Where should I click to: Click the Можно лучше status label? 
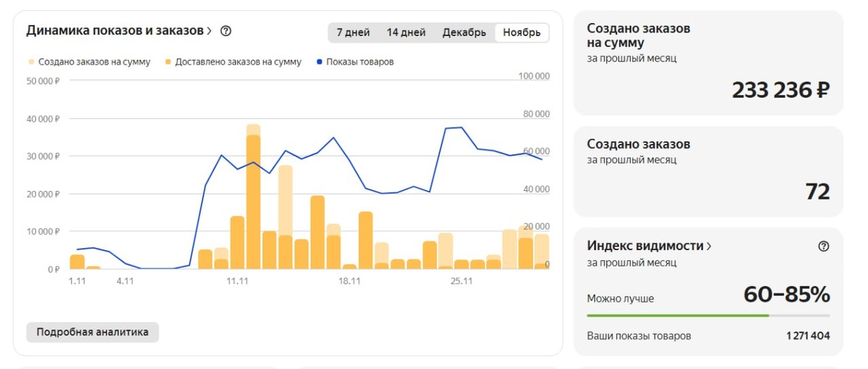click(620, 298)
